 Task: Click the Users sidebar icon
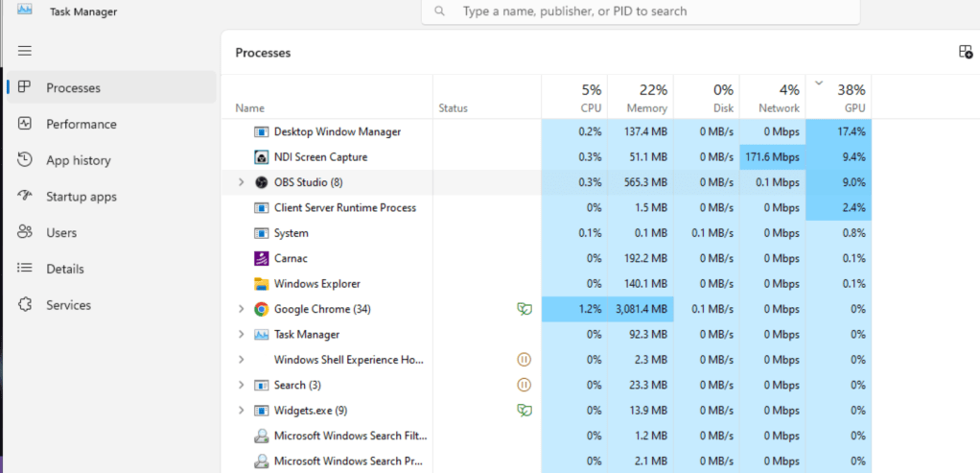click(24, 232)
